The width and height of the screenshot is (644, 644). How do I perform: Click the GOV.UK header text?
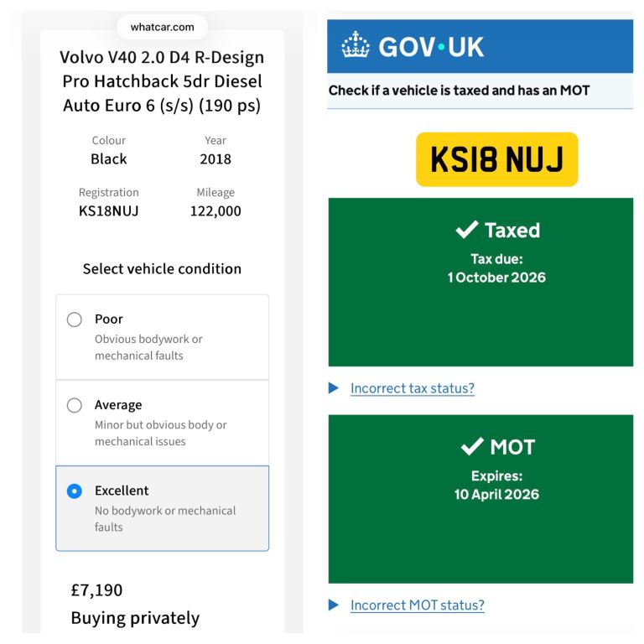(431, 47)
